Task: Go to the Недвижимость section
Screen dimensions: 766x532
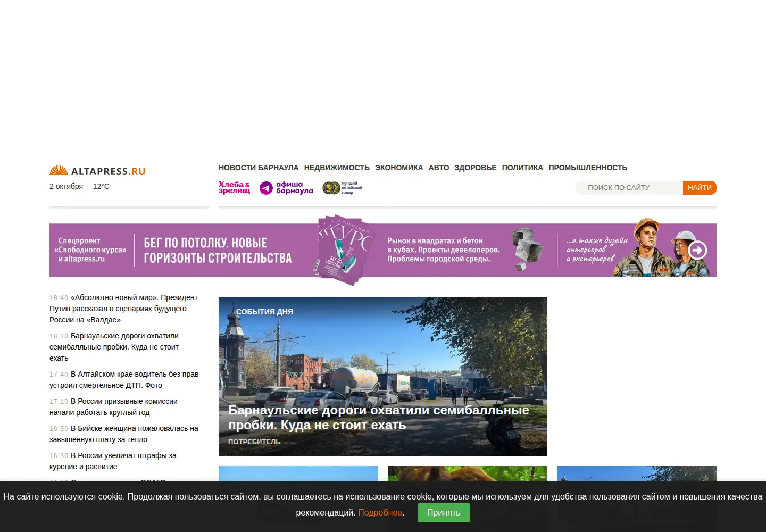Action: pos(337,168)
